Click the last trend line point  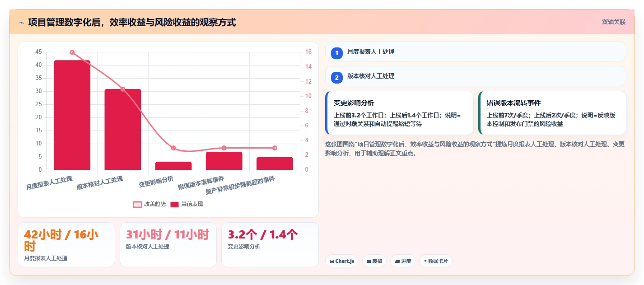275,148
